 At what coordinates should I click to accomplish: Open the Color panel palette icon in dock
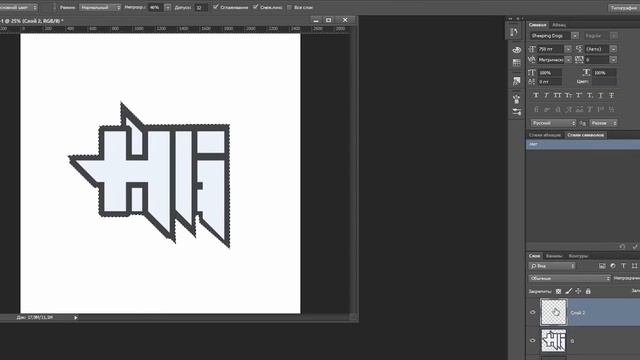point(516,50)
